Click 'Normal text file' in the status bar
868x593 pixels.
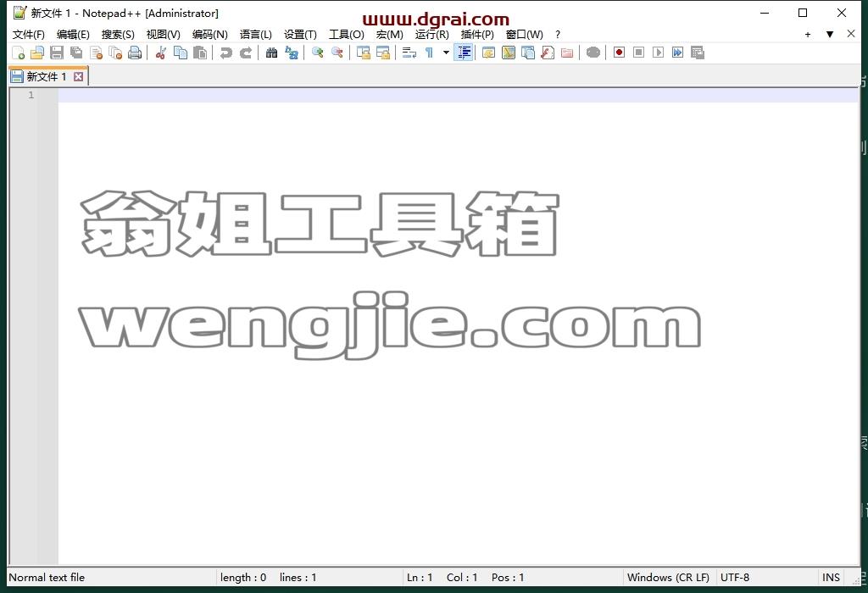point(47,577)
